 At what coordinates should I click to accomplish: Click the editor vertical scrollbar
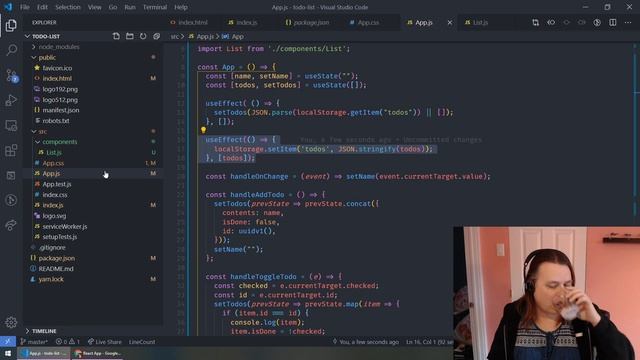pyautogui.click(x=636, y=189)
